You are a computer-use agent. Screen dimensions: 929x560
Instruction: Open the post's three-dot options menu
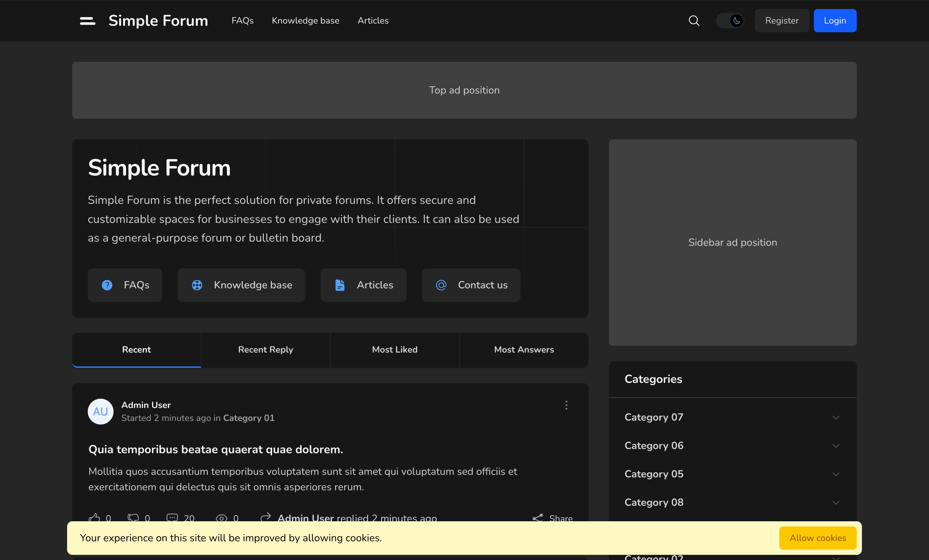[566, 405]
